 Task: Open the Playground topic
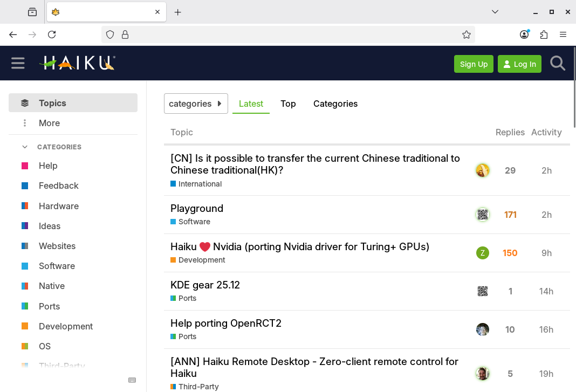point(197,208)
